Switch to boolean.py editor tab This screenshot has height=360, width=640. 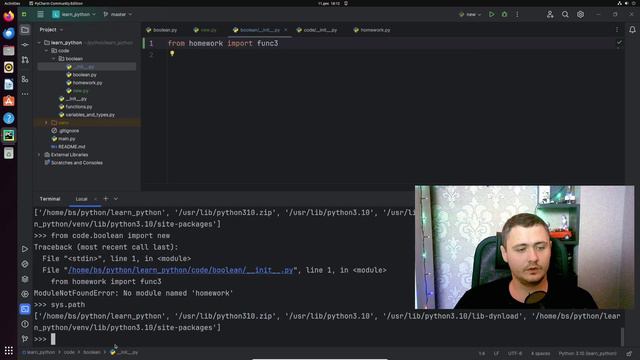point(162,30)
